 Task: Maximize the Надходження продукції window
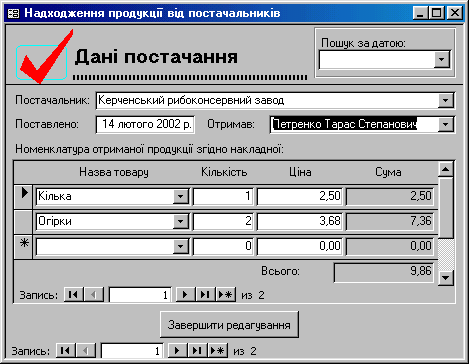(437, 13)
